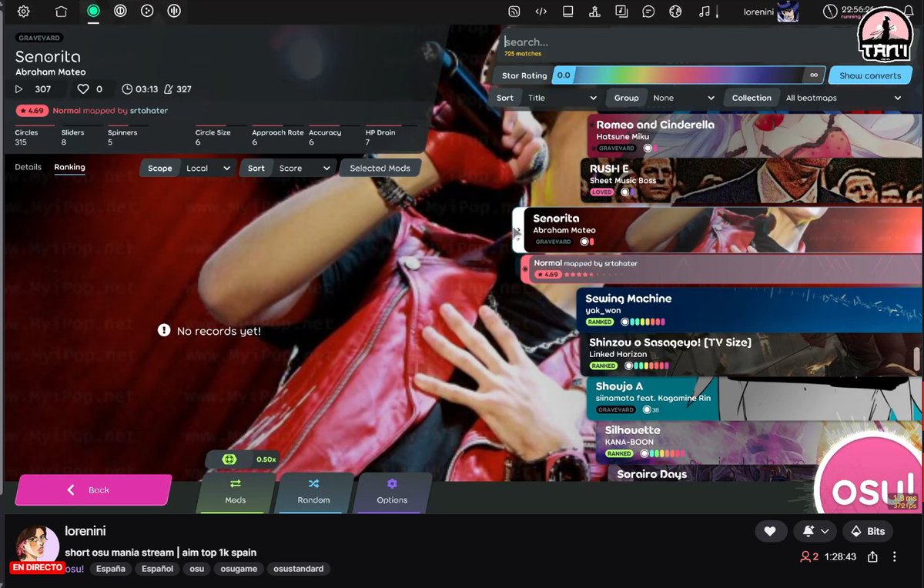Switch to the Ranking tab
924x588 pixels.
click(x=69, y=167)
